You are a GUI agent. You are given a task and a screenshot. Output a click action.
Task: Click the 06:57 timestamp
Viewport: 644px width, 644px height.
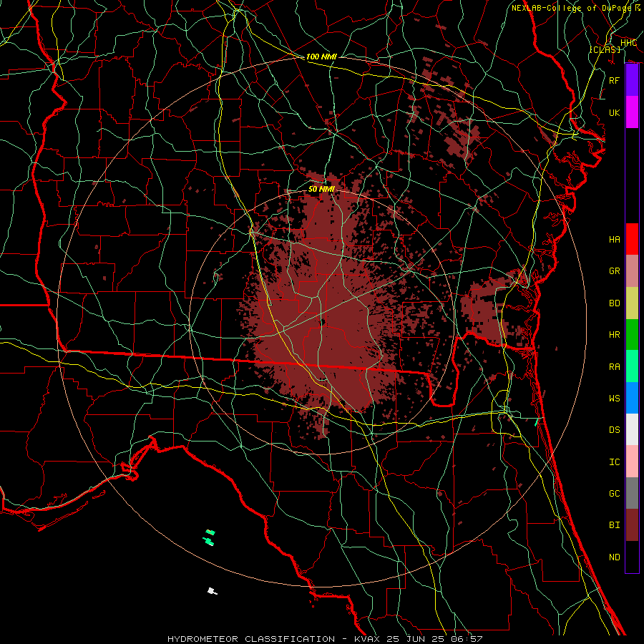pyautogui.click(x=469, y=639)
